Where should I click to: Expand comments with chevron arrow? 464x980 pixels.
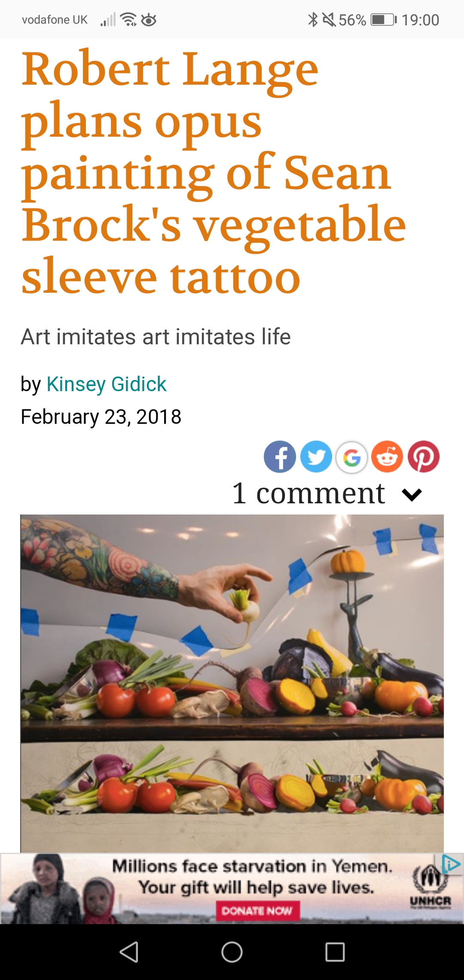pos(412,494)
